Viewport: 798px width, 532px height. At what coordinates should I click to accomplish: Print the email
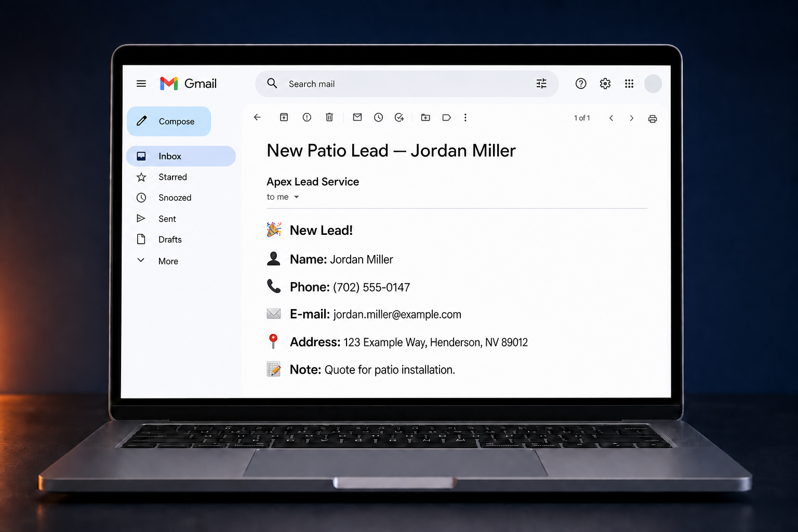[x=653, y=119]
